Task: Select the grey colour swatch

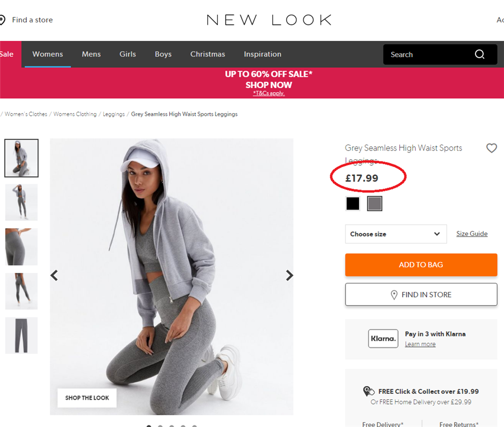Action: 375,203
